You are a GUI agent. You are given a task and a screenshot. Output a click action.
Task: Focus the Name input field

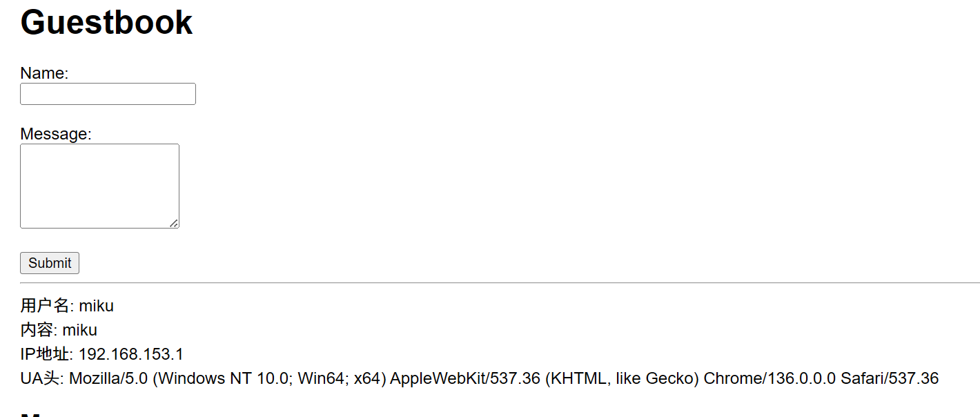tap(108, 94)
